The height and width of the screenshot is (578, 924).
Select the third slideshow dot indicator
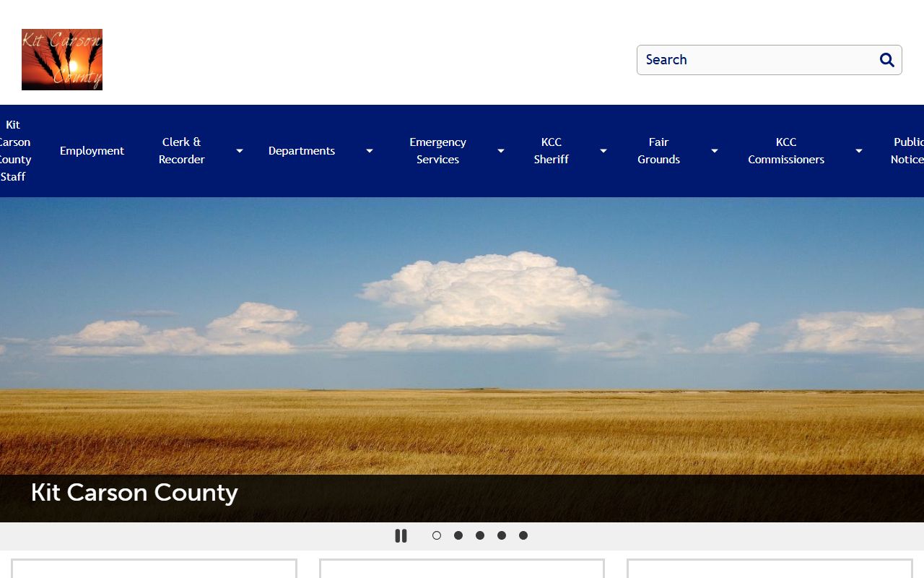(480, 535)
